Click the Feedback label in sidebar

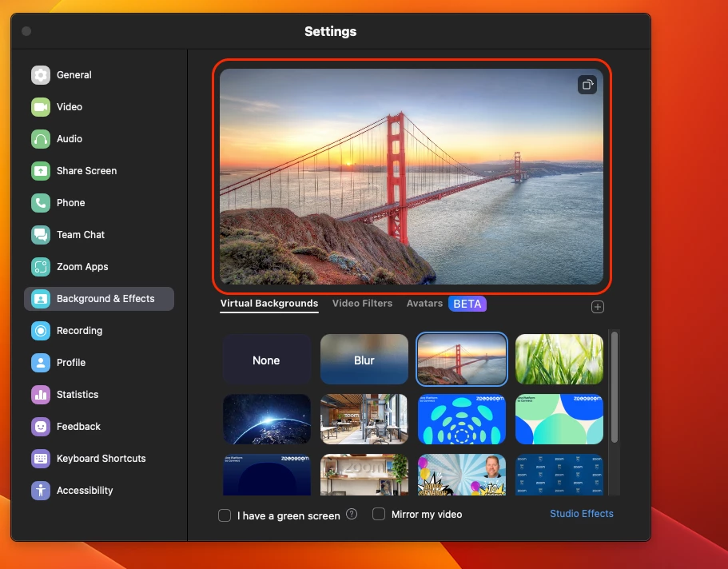[78, 427]
